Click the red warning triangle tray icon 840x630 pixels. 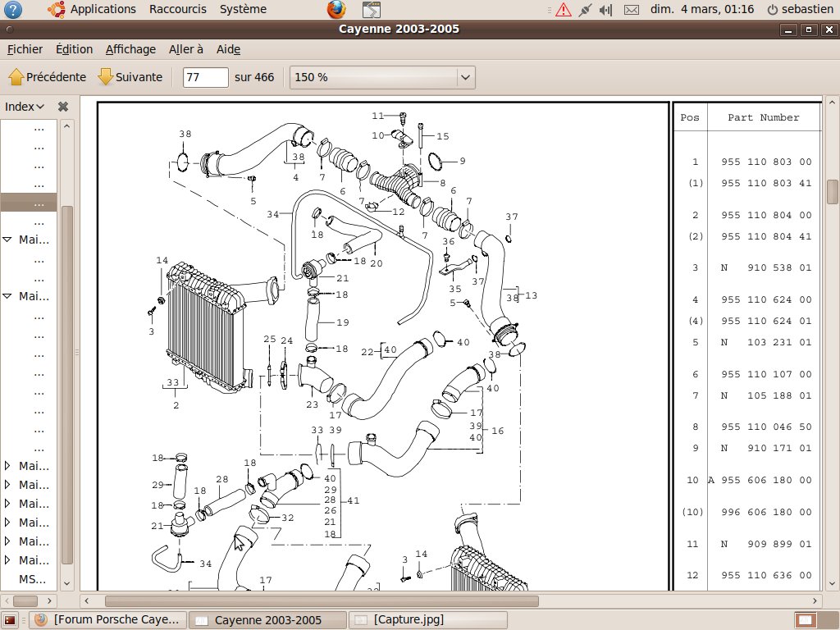[x=563, y=10]
